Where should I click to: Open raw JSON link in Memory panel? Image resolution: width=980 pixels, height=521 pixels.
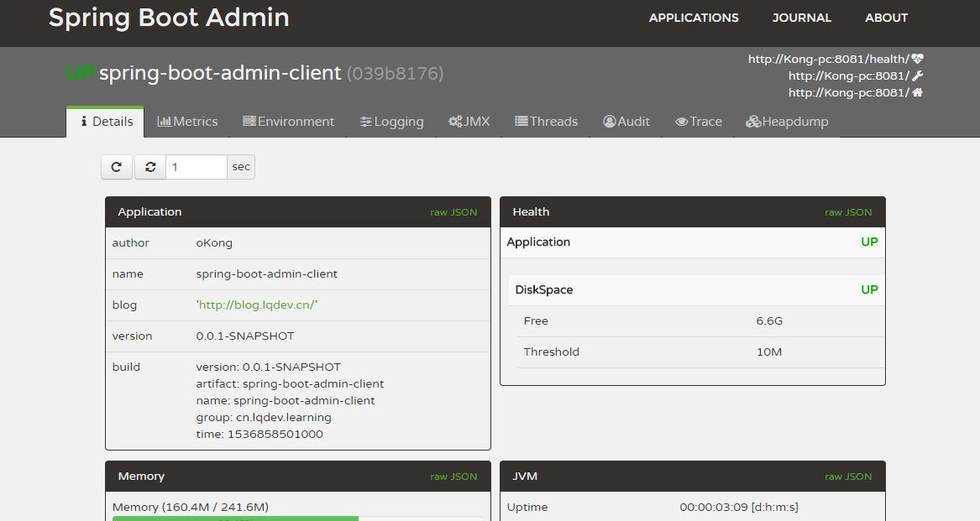453,477
